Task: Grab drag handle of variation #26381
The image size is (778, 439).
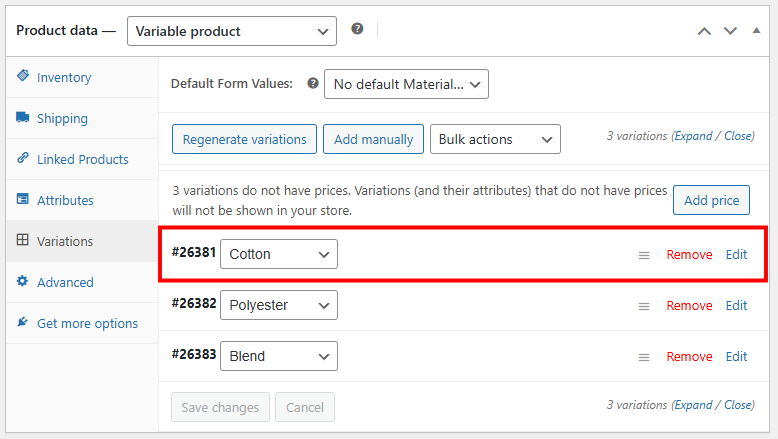Action: [x=644, y=255]
